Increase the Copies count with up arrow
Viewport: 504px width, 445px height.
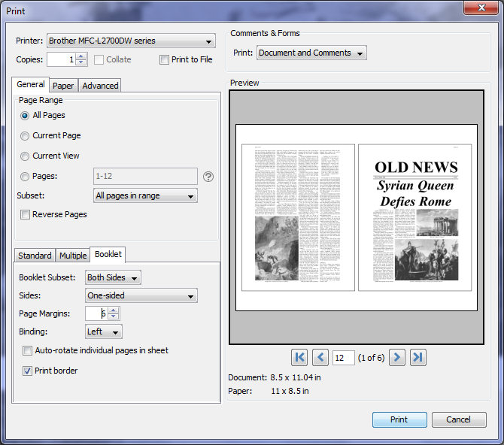[81, 56]
